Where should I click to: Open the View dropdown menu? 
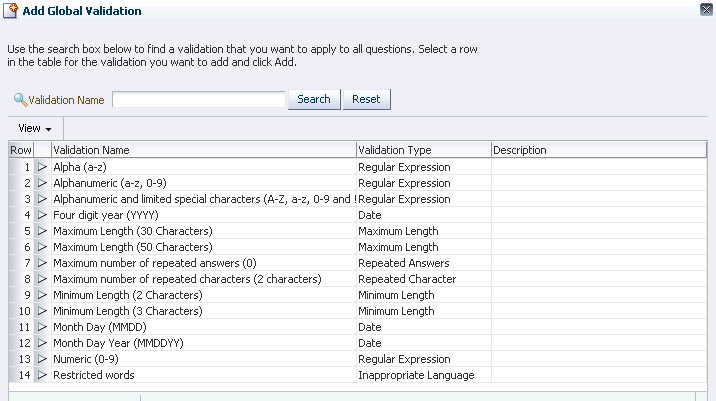pyautogui.click(x=35, y=128)
